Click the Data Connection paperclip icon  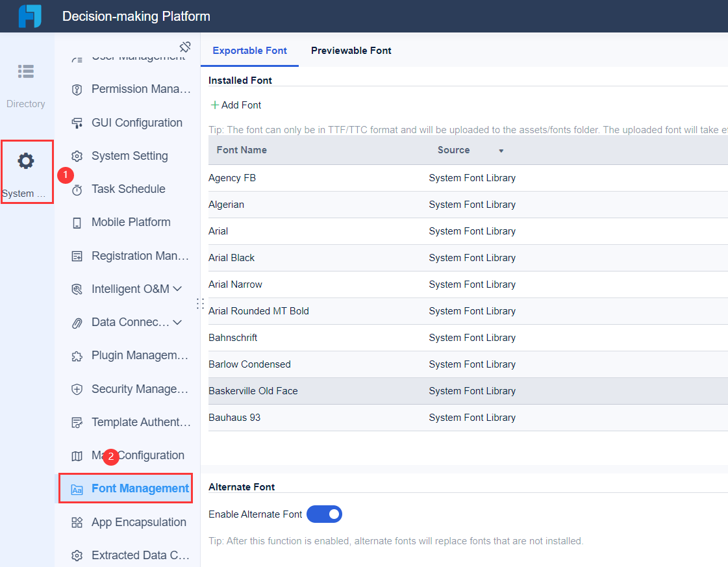(x=77, y=323)
